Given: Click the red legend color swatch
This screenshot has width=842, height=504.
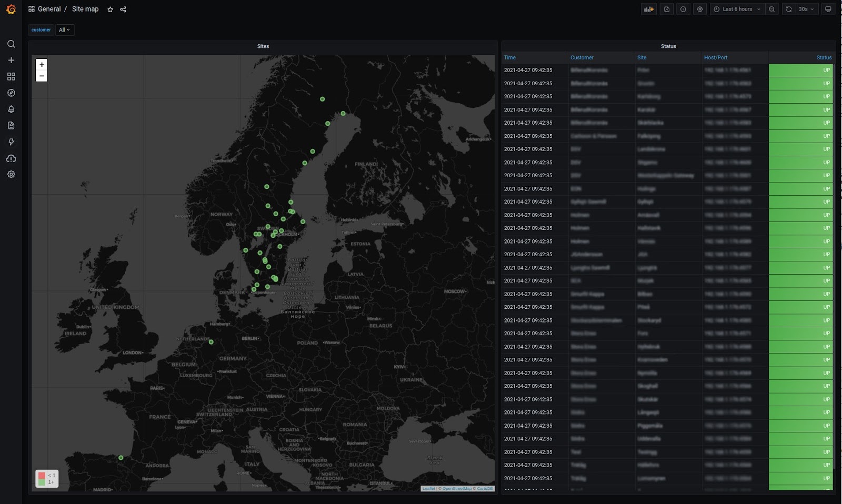Looking at the screenshot, I should pos(42,476).
